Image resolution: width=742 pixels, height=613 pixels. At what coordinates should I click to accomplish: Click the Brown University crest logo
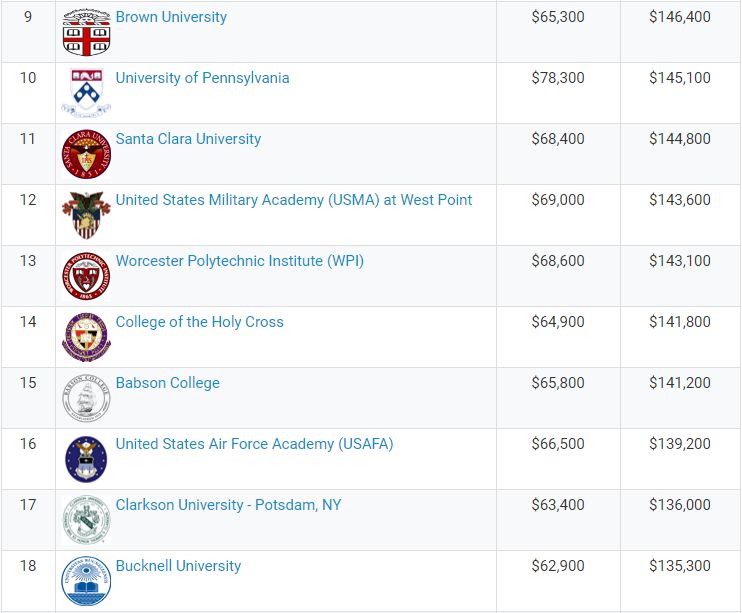click(x=86, y=32)
